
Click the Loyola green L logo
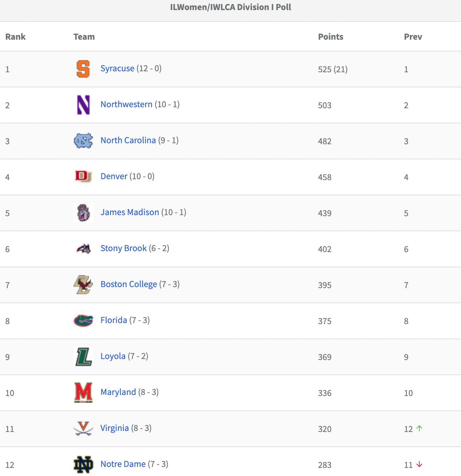(x=83, y=357)
